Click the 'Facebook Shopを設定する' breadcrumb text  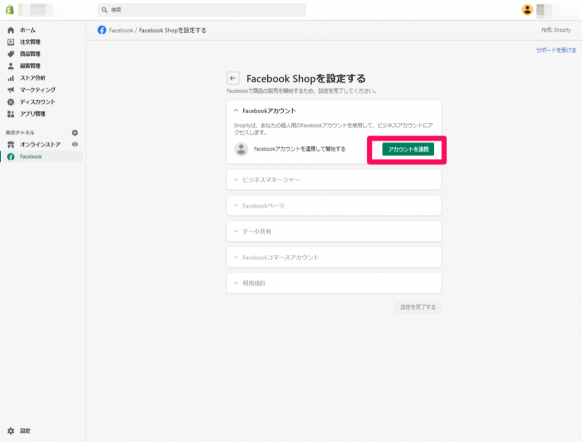click(x=173, y=30)
